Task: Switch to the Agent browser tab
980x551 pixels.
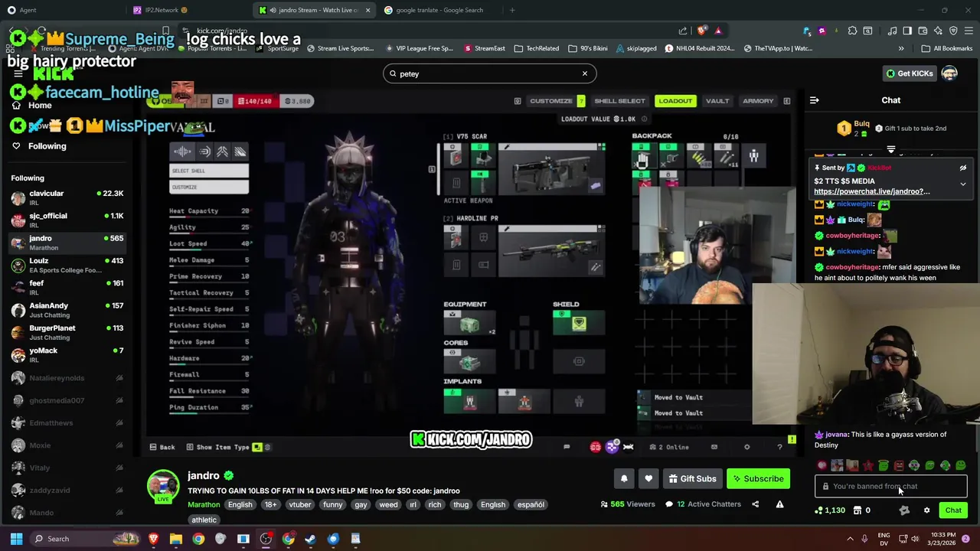Action: pos(61,10)
